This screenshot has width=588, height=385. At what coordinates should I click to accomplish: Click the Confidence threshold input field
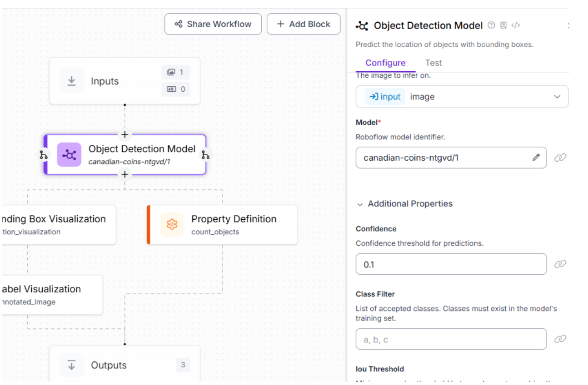click(x=451, y=264)
